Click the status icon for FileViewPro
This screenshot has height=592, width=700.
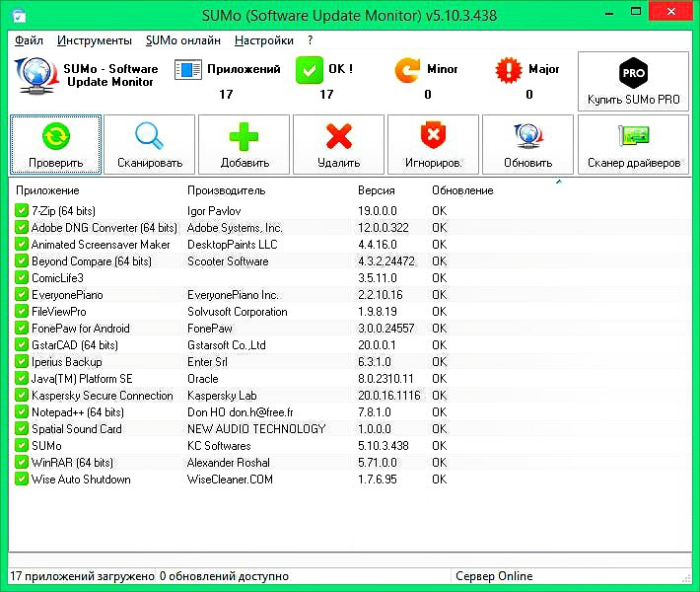[22, 311]
